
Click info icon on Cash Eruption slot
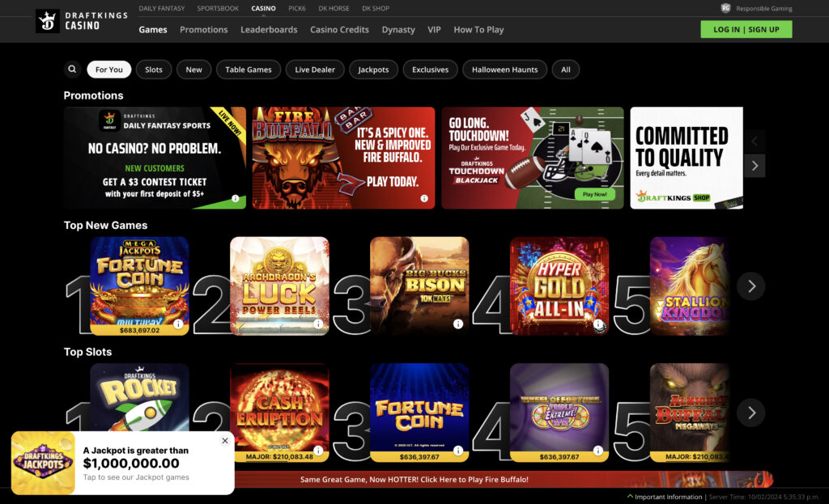click(320, 450)
